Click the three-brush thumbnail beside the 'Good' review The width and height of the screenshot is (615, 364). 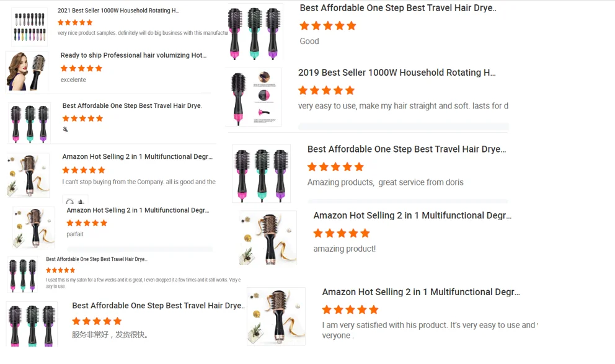click(x=255, y=32)
